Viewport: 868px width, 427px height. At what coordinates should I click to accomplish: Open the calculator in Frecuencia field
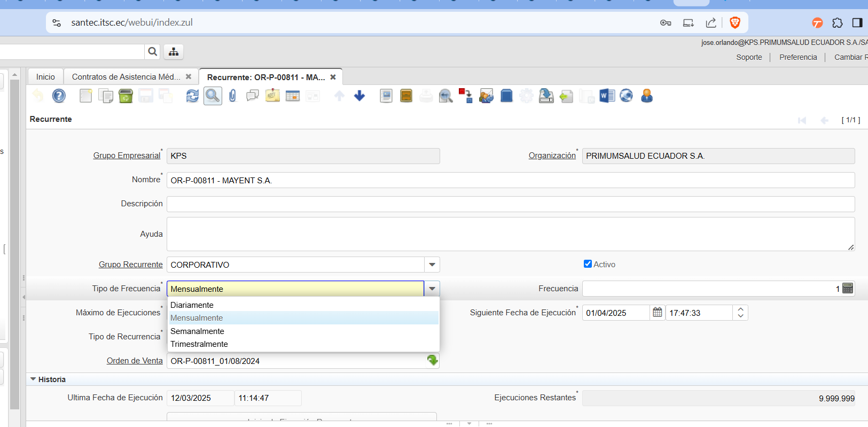tap(847, 289)
